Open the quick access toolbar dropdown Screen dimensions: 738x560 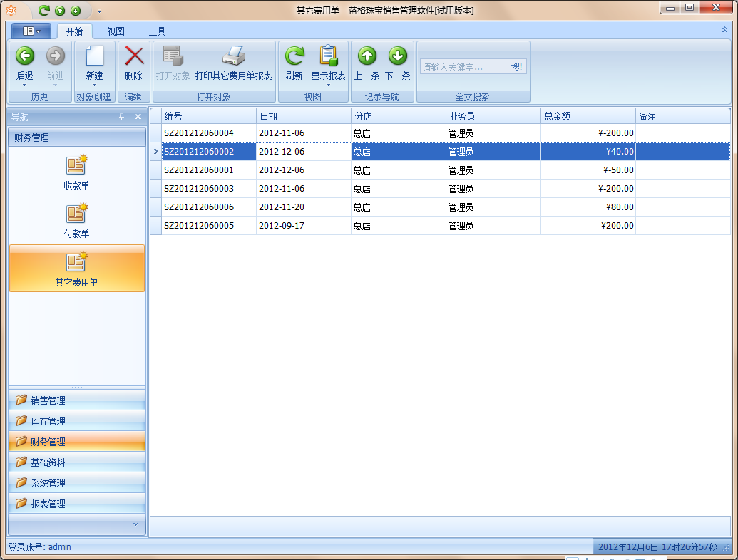tap(99, 11)
